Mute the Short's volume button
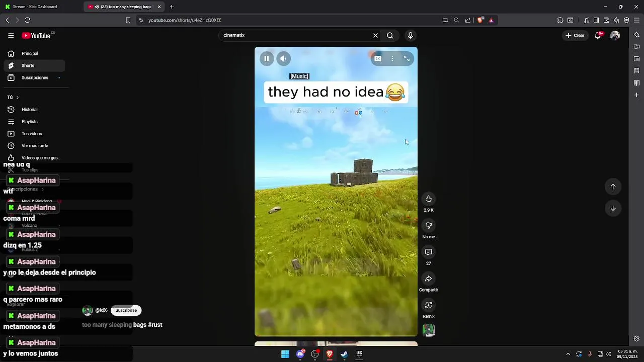The image size is (644, 362). (x=283, y=59)
